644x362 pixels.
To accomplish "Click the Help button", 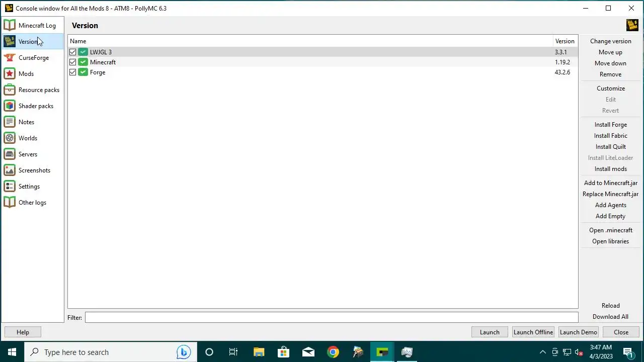I will pos(23,332).
